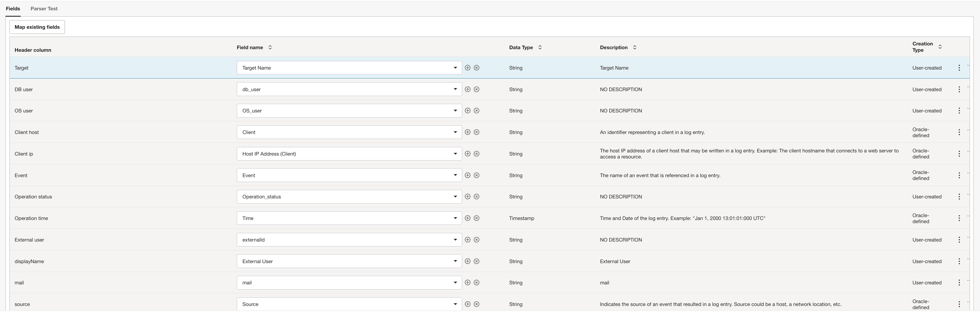Open the three-dot menu for the Client ip row

pos(959,154)
